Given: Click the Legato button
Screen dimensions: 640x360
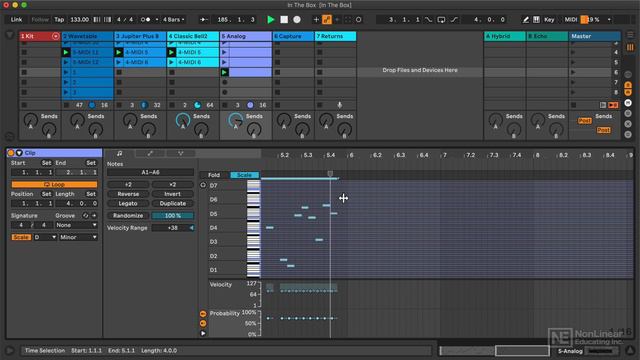Looking at the screenshot, I should pos(128,203).
